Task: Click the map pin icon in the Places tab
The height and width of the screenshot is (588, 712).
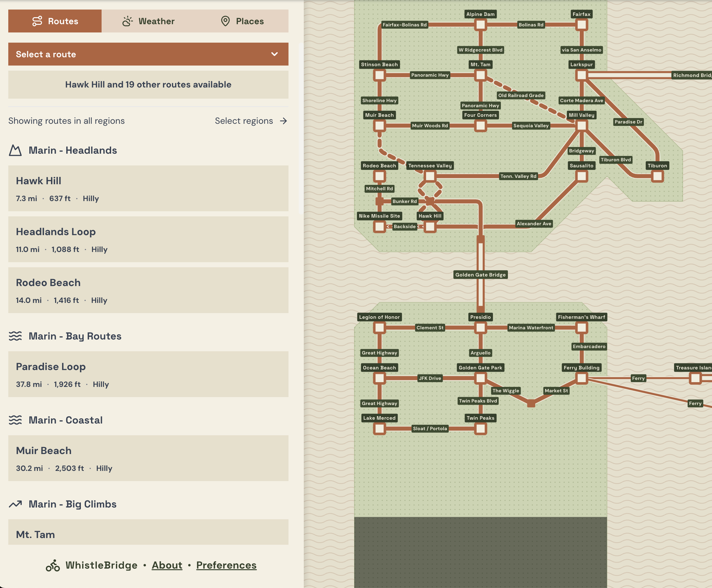Action: (x=225, y=21)
